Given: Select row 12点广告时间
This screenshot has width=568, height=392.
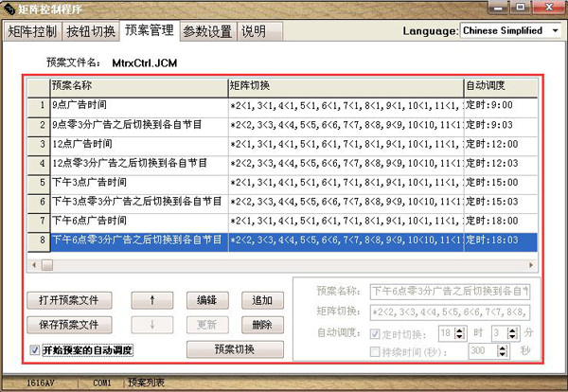Looking at the screenshot, I should click(282, 145).
